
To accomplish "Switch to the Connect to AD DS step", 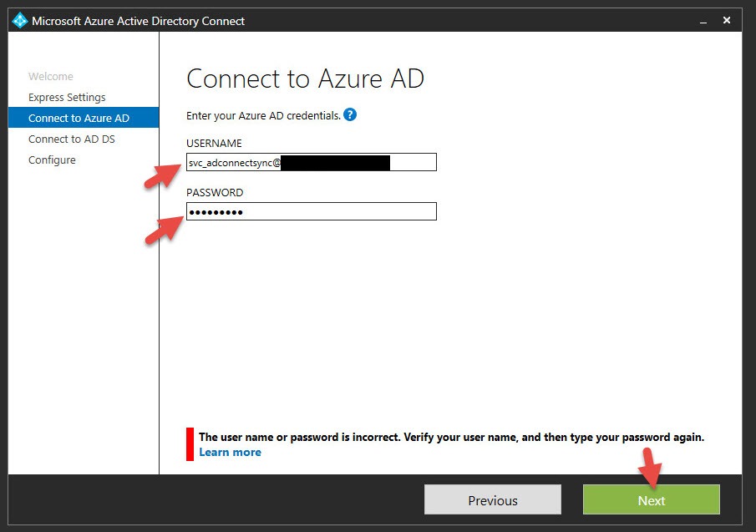I will [72, 139].
